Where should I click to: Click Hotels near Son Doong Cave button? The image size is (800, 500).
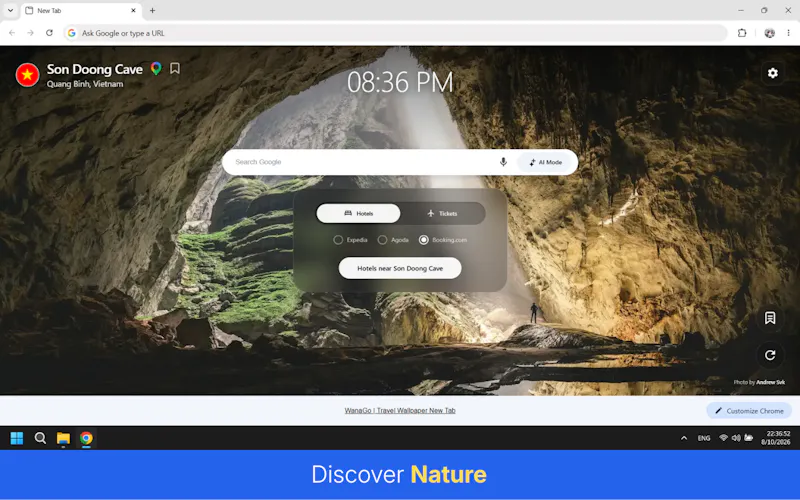(x=400, y=268)
